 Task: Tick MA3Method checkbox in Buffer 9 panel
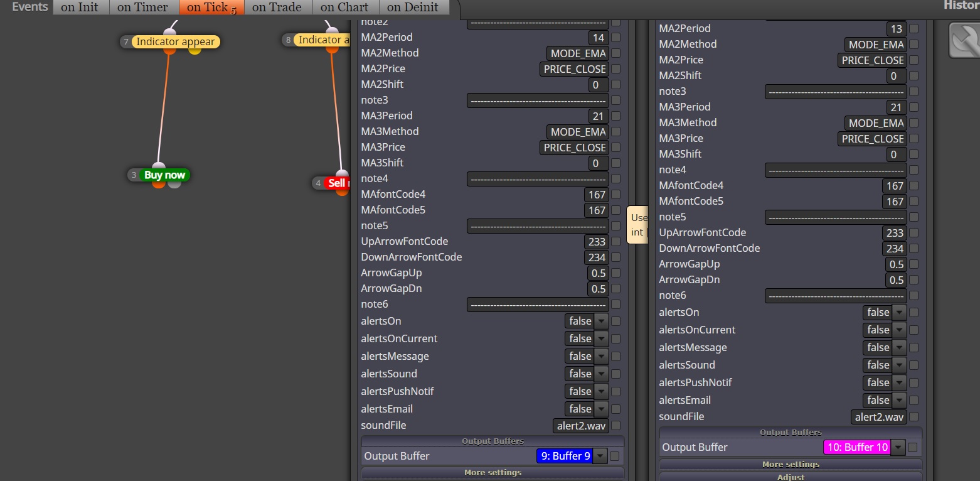coord(615,132)
